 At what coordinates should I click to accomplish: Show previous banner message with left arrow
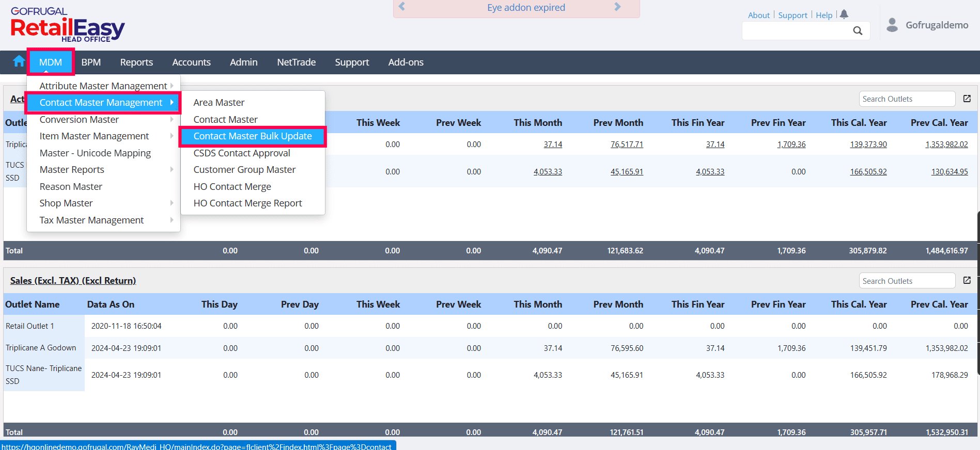pos(402,7)
